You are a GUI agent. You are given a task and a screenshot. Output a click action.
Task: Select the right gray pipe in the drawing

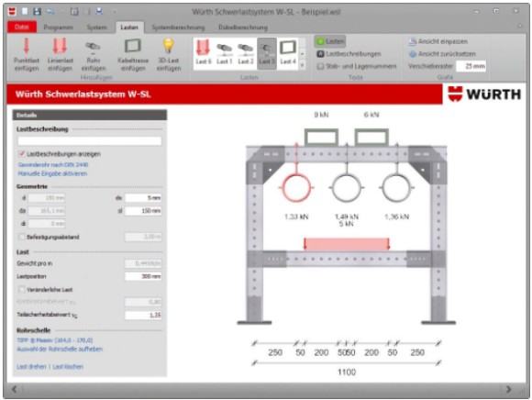(x=396, y=187)
